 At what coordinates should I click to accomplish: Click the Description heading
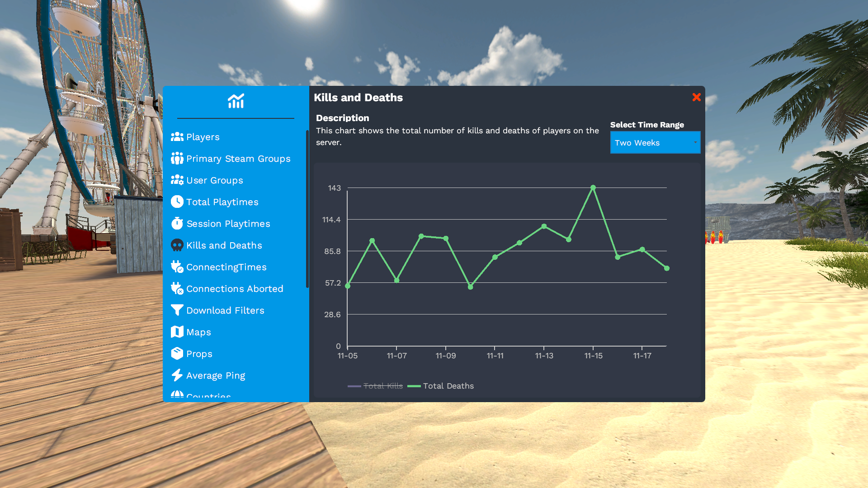pos(343,118)
